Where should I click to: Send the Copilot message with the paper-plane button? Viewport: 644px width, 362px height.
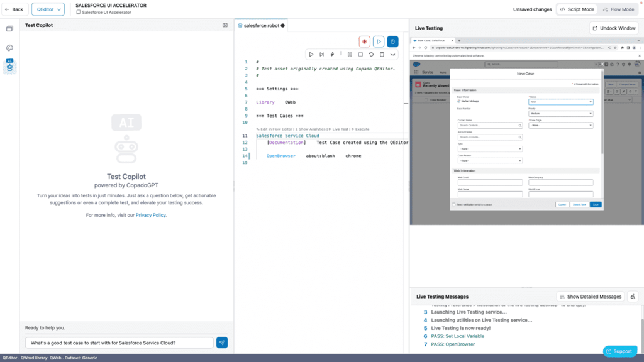pos(222,343)
